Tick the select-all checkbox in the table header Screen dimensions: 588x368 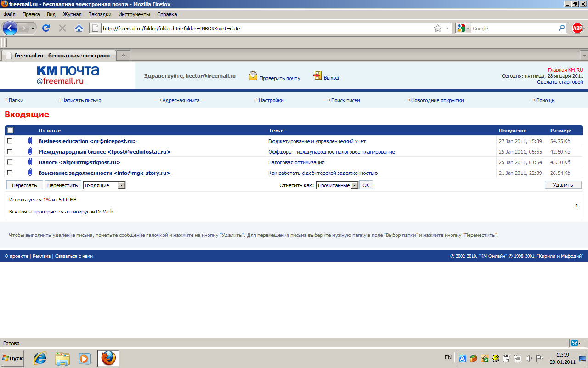click(x=11, y=131)
